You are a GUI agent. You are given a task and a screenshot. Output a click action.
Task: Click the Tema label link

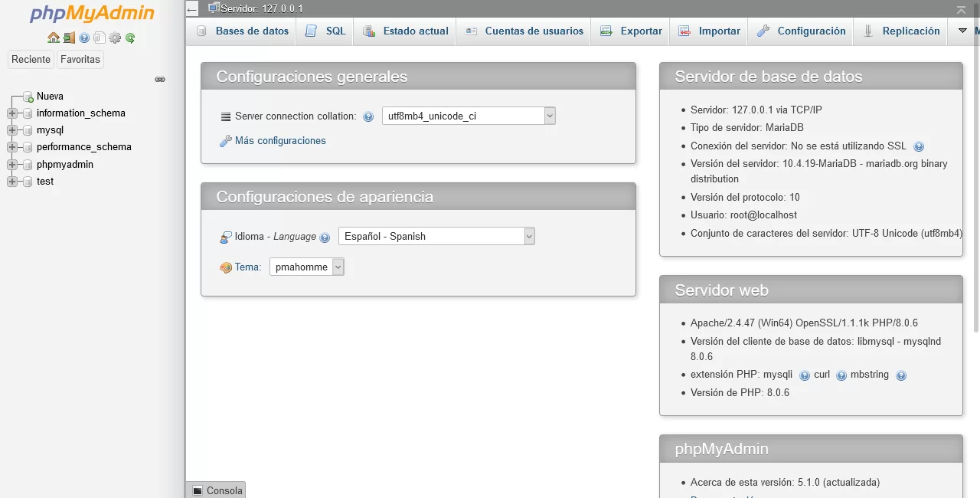[248, 267]
